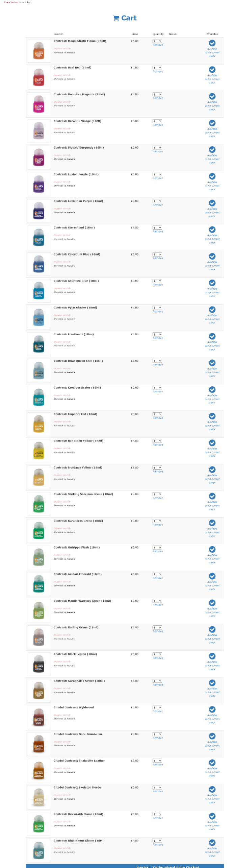Click the availability checkmark for Leviathan Purple
The width and height of the screenshot is (235, 868).
point(212,203)
